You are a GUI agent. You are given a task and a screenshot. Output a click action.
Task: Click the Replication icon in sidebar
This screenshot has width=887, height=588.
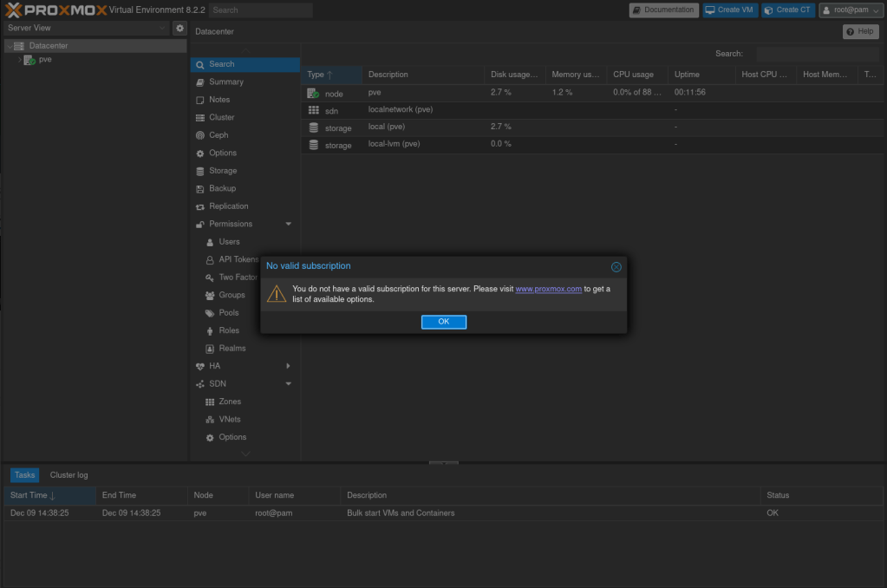click(x=200, y=206)
